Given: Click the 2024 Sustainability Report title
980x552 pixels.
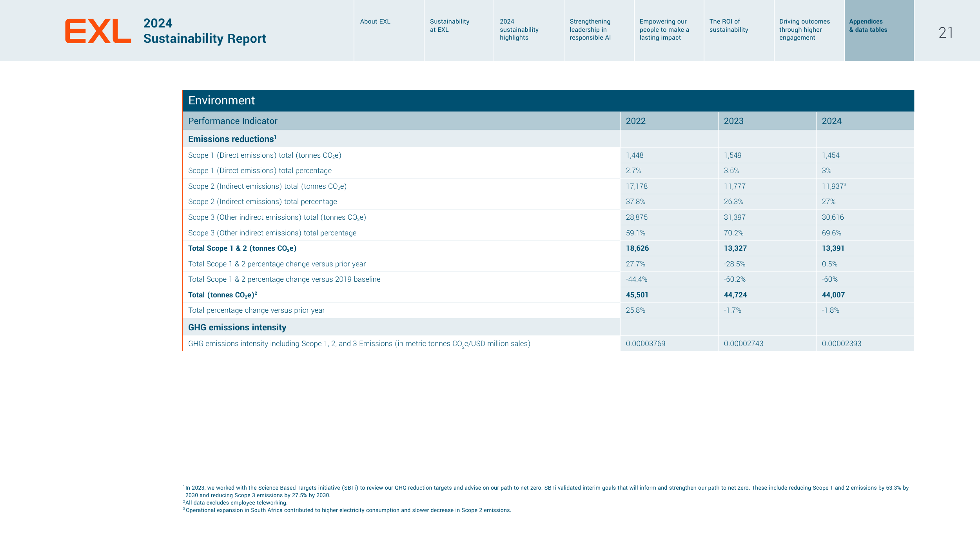Looking at the screenshot, I should [x=204, y=31].
